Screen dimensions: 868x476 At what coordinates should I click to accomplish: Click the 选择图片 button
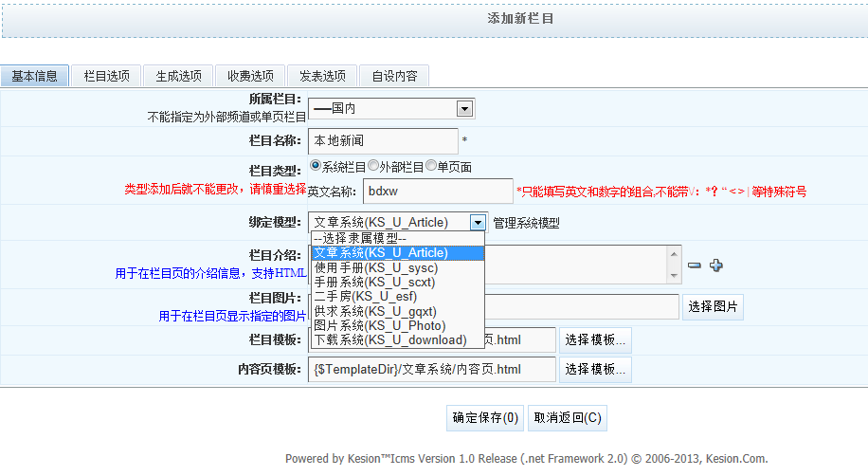pos(714,306)
